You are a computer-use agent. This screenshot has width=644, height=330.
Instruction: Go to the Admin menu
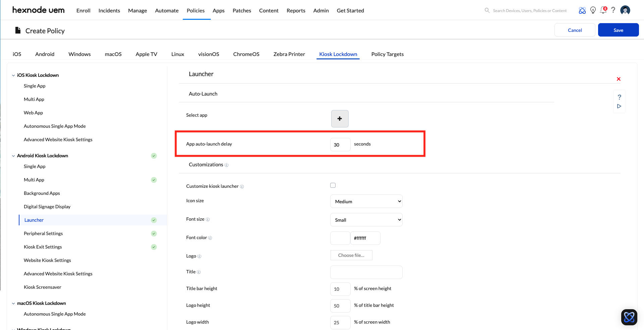321,10
